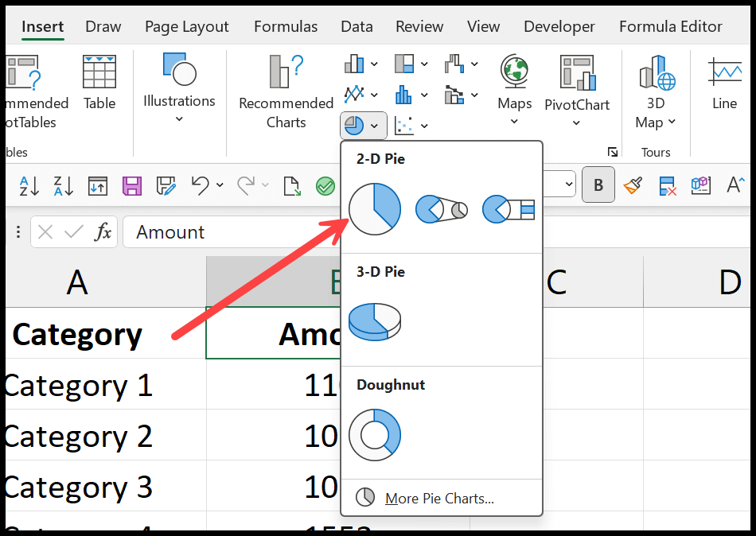Expand the Undo history dropdown

[x=220, y=184]
